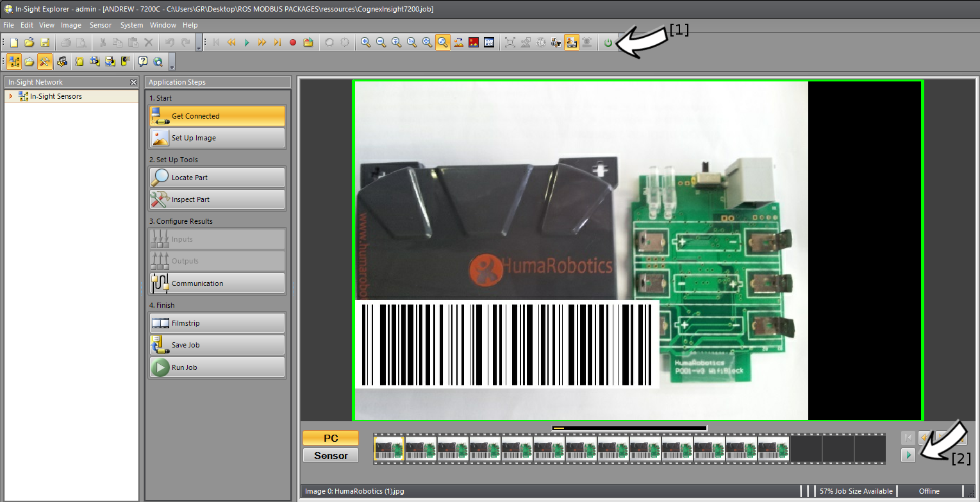This screenshot has height=502, width=980.
Task: Click the green play button beside filmstrip
Action: pyautogui.click(x=908, y=455)
